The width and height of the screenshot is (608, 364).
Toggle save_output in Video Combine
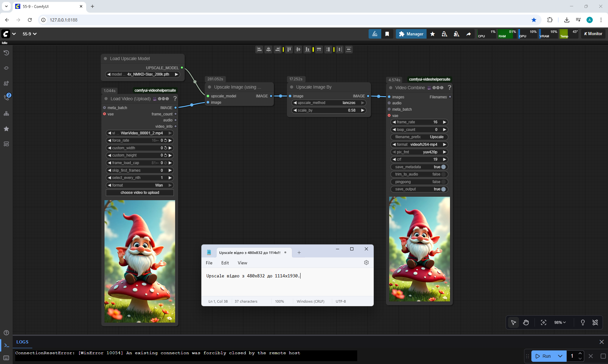pyautogui.click(x=443, y=189)
